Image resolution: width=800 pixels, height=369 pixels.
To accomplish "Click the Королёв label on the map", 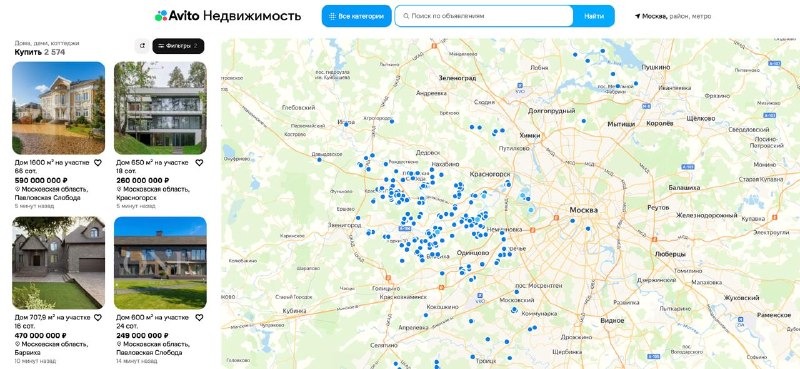I will (x=660, y=124).
